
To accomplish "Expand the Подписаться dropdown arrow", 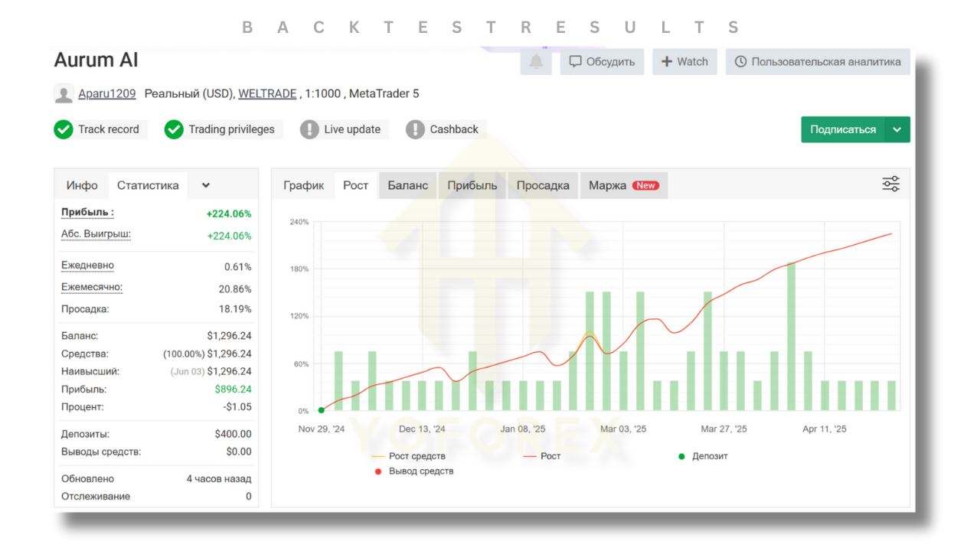I will tap(897, 129).
